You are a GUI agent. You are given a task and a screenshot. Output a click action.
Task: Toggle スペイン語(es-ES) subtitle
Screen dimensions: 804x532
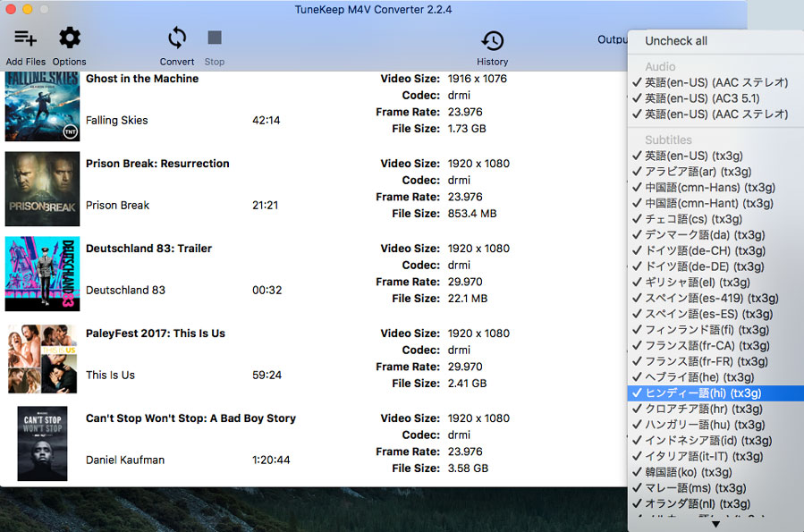point(715,315)
